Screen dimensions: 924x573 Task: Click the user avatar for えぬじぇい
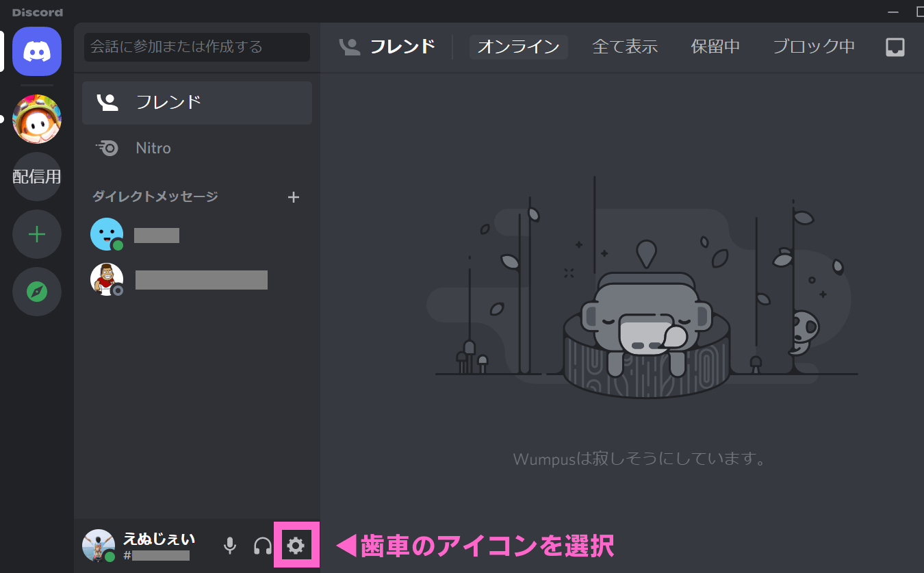99,546
